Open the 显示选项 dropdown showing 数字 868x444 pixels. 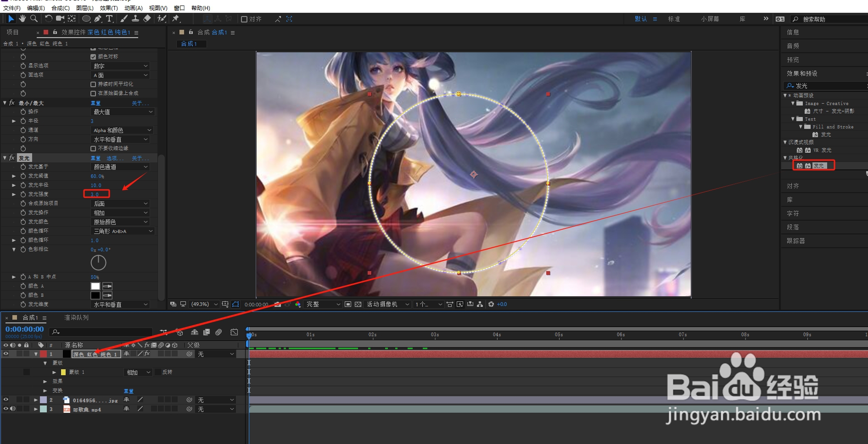(121, 66)
